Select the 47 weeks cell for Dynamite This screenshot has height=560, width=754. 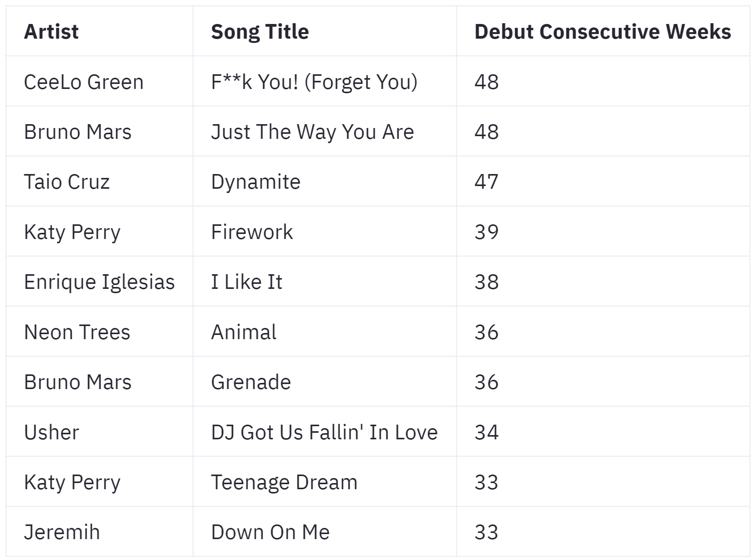[x=486, y=182]
